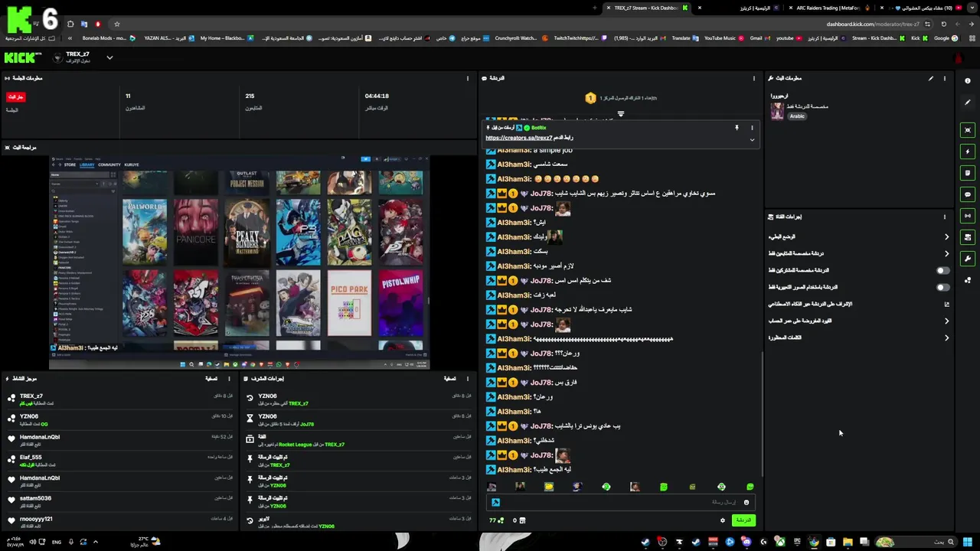This screenshot has height=551, width=980.
Task: Toggle the lightning activity feed sidebar icon
Action: tap(968, 152)
